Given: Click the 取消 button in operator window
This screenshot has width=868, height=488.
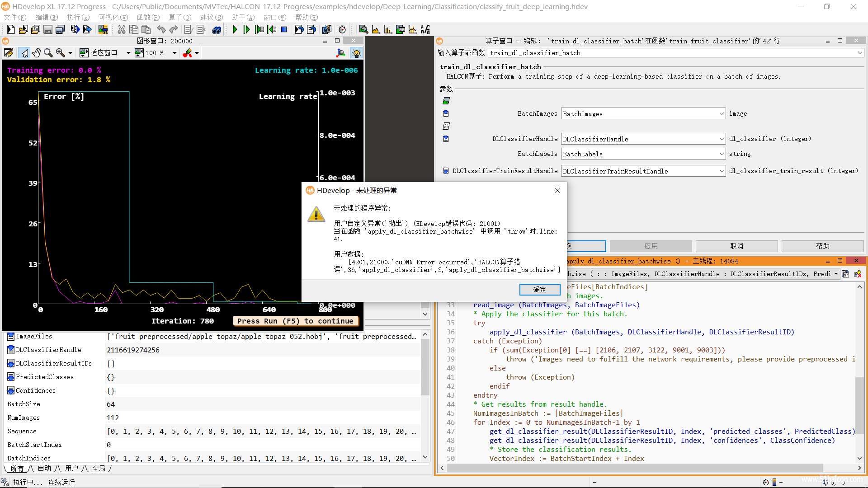Looking at the screenshot, I should [x=736, y=246].
